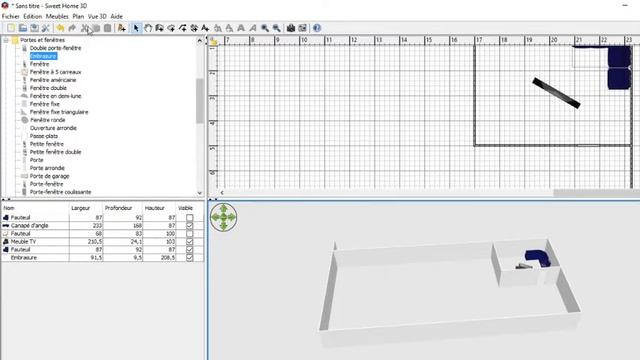
Task: Click the plan horizontal scrollbar left arrow
Action: click(222, 193)
